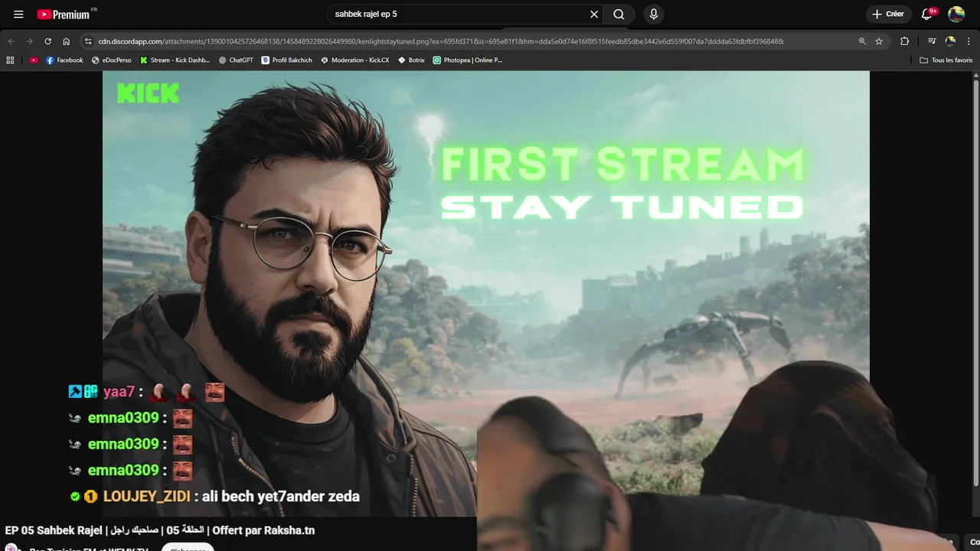This screenshot has height=551, width=980.
Task: Open the apps grid in bookmarks bar
Action: coord(10,60)
